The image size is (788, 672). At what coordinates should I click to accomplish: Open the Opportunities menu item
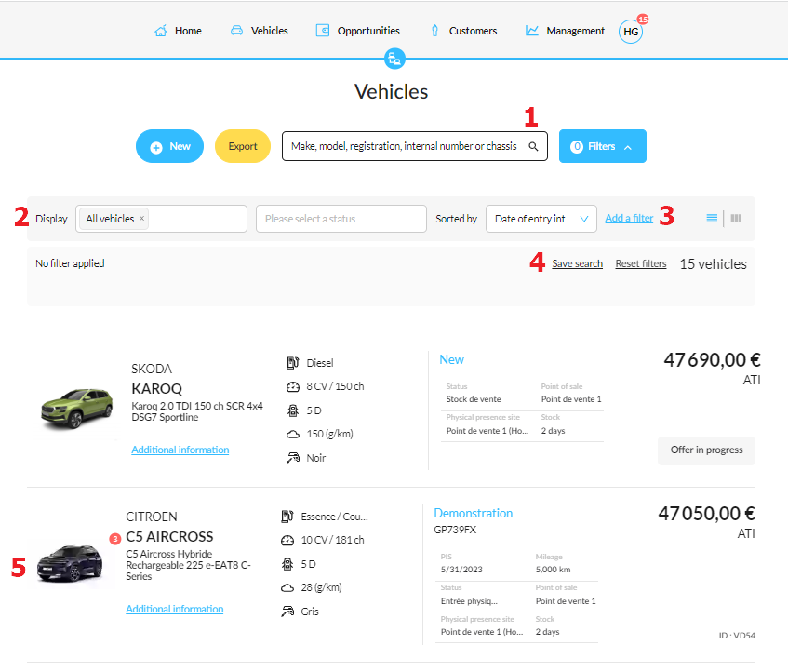(357, 31)
